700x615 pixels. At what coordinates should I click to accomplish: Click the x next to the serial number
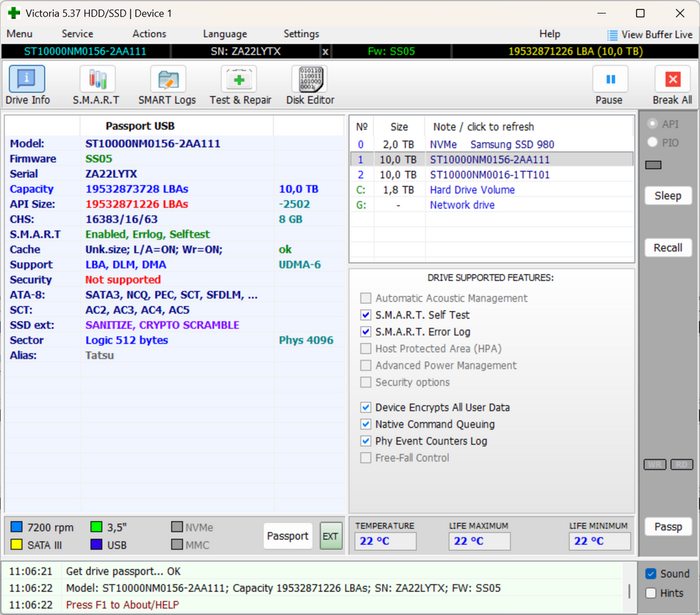[325, 51]
